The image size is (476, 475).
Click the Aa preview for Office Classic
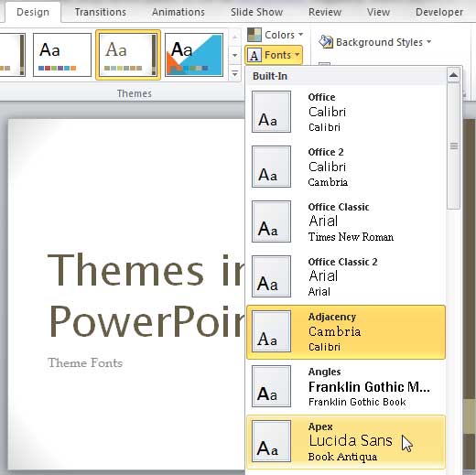point(271,221)
